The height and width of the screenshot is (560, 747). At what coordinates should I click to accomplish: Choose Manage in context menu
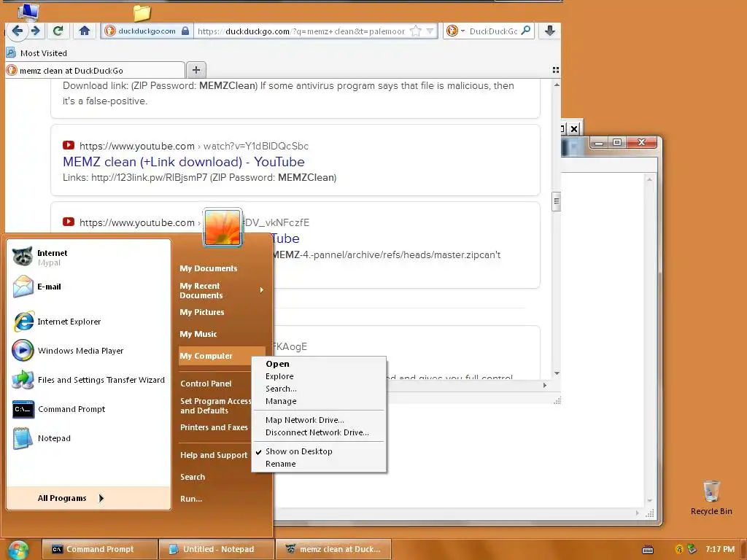pos(318,401)
